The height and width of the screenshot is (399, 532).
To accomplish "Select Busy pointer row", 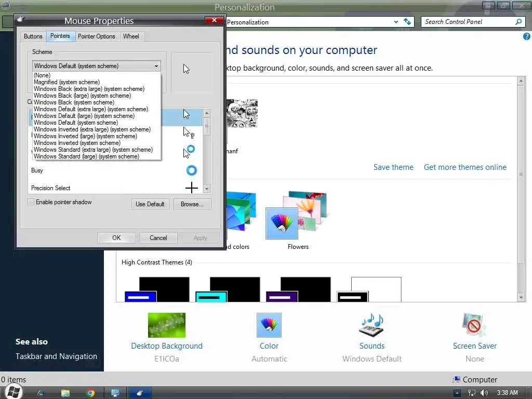I will tap(115, 170).
